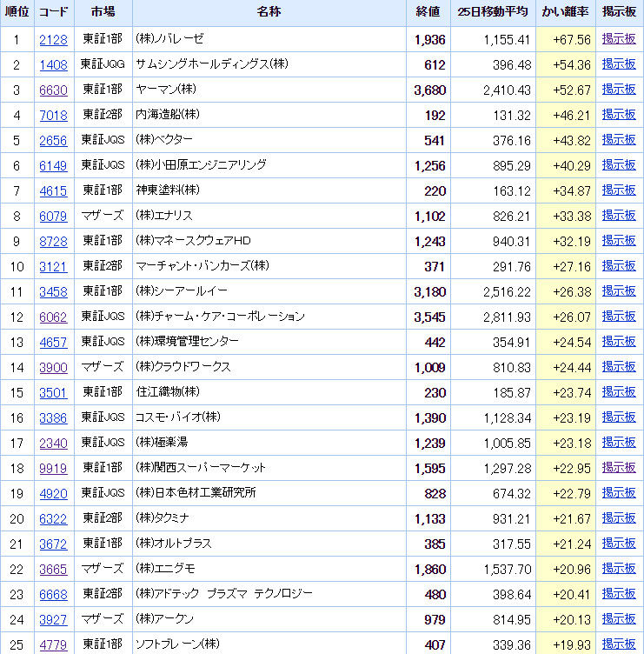The height and width of the screenshot is (654, 644).
Task: Open stock code 2656 link
Action: pyautogui.click(x=53, y=141)
